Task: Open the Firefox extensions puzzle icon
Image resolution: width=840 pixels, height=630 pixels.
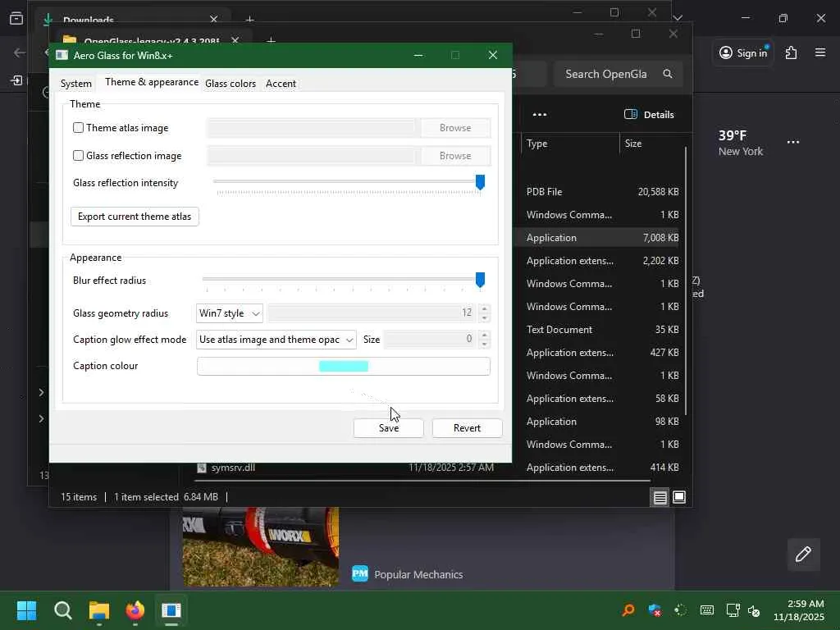Action: pyautogui.click(x=791, y=52)
